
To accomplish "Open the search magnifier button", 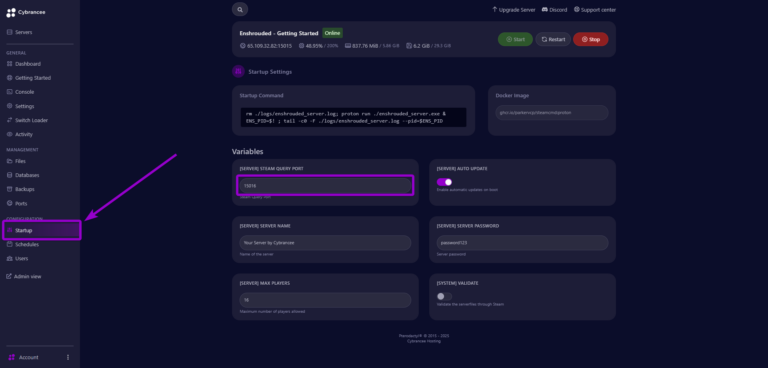I will pos(240,9).
